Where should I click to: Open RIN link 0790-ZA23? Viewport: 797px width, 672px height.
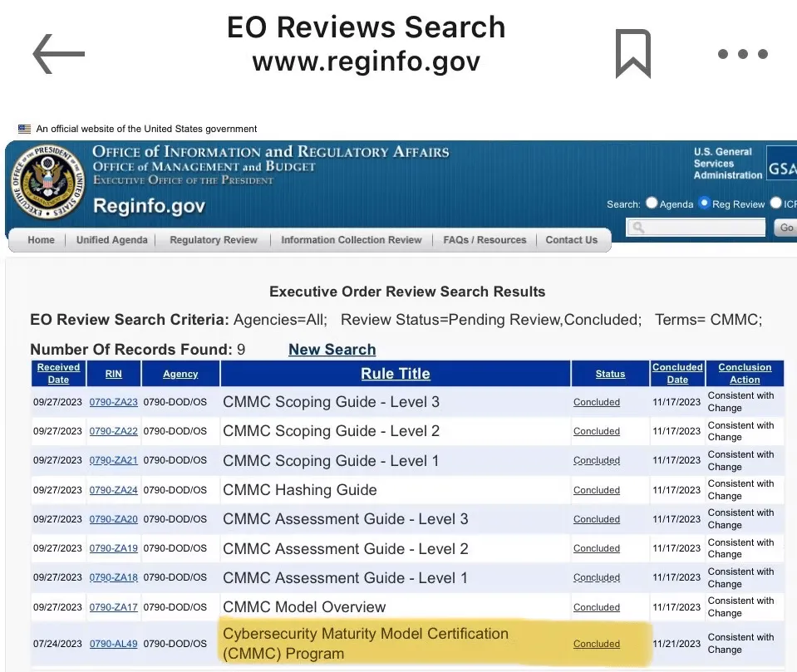(x=113, y=402)
